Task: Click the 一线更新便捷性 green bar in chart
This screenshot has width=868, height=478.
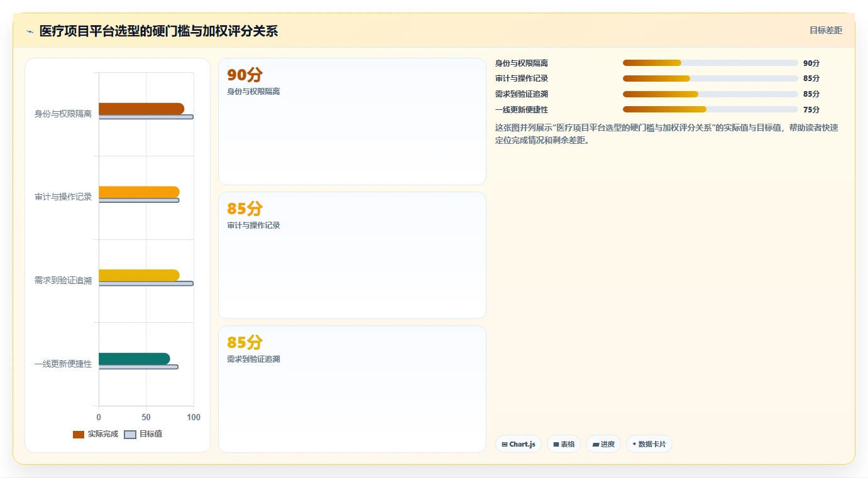Action: point(135,359)
